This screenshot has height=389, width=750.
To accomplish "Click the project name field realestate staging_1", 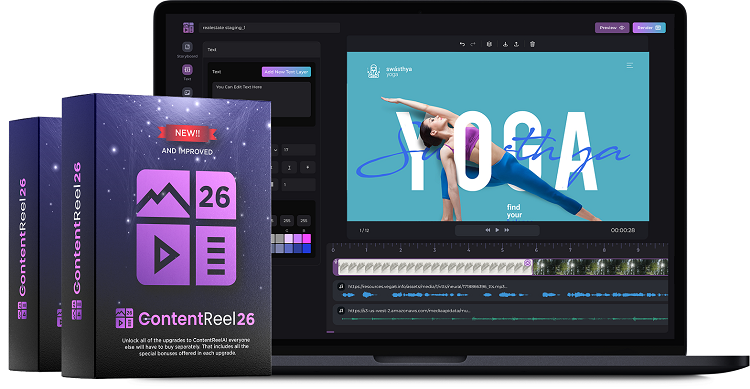I will click(x=269, y=28).
